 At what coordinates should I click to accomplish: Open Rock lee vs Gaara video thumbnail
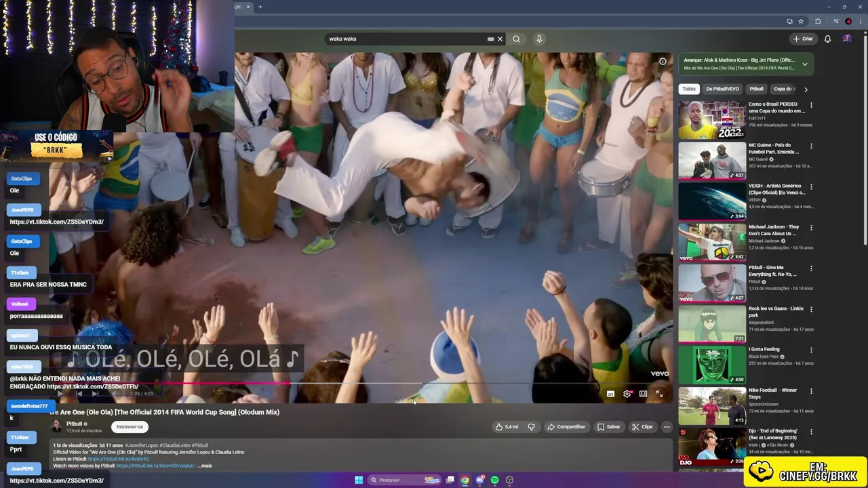pos(712,324)
